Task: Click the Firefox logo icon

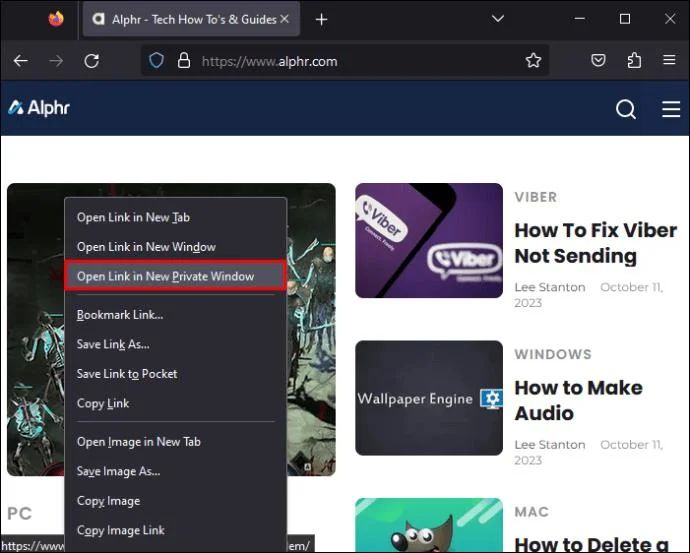Action: [x=56, y=19]
